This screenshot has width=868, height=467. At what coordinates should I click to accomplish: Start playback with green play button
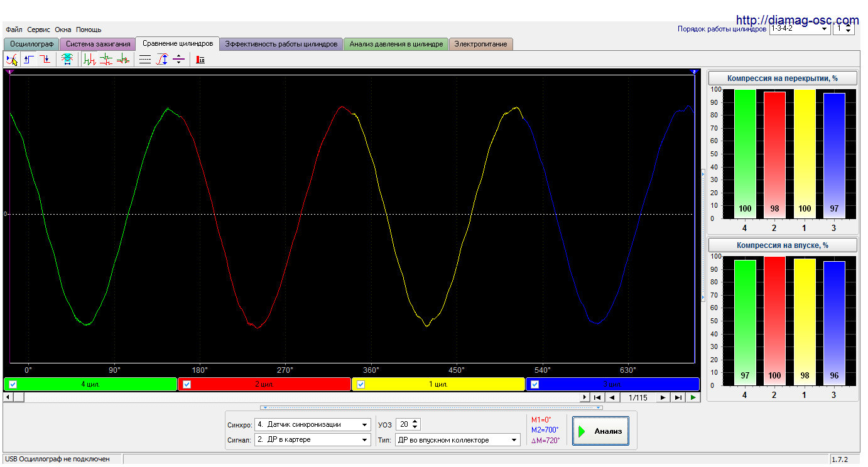(x=692, y=397)
